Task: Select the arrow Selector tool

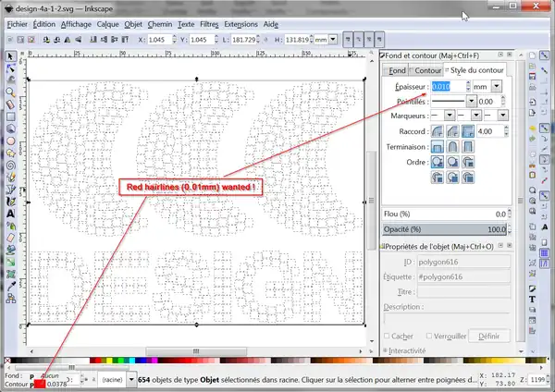Action: 10,55
